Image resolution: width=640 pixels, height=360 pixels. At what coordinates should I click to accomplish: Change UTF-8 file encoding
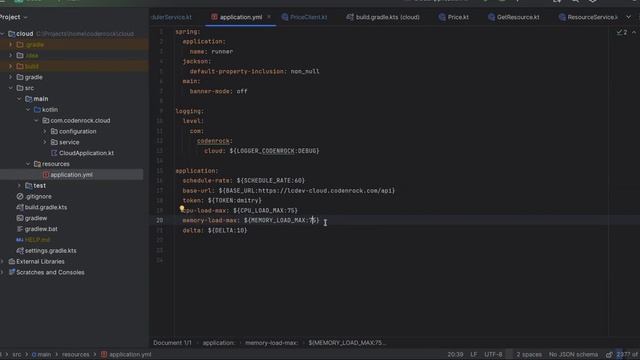[493, 355]
